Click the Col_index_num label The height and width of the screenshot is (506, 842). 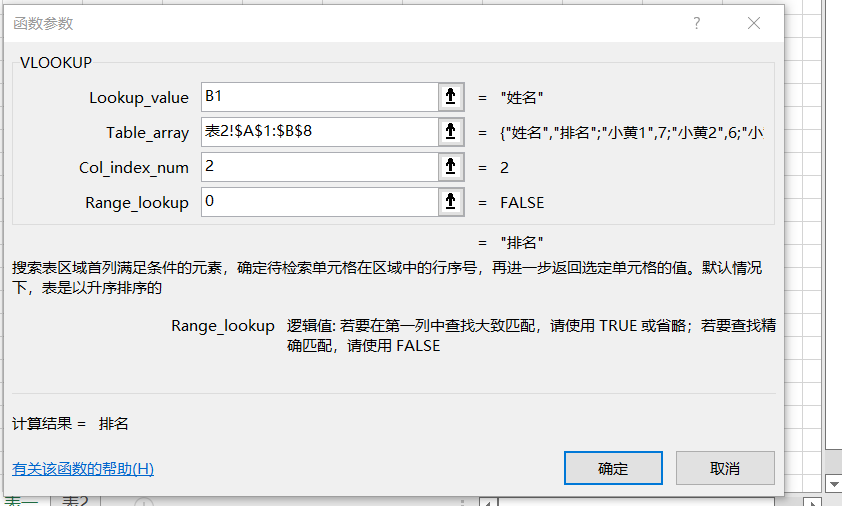tap(134, 168)
